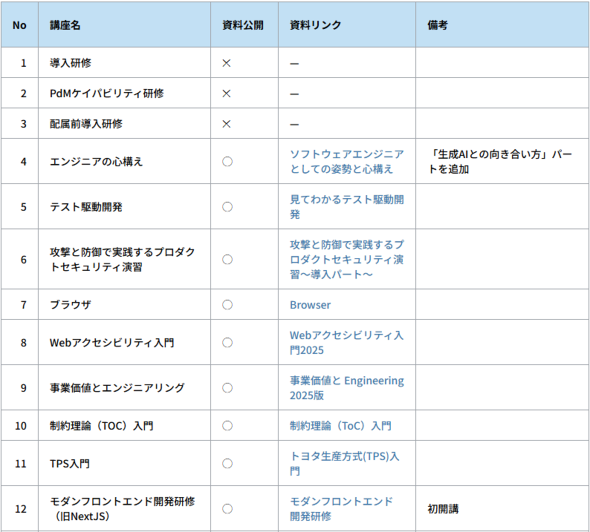Click the ○ mark in the Webアクセシビリティ入門 row

[227, 342]
